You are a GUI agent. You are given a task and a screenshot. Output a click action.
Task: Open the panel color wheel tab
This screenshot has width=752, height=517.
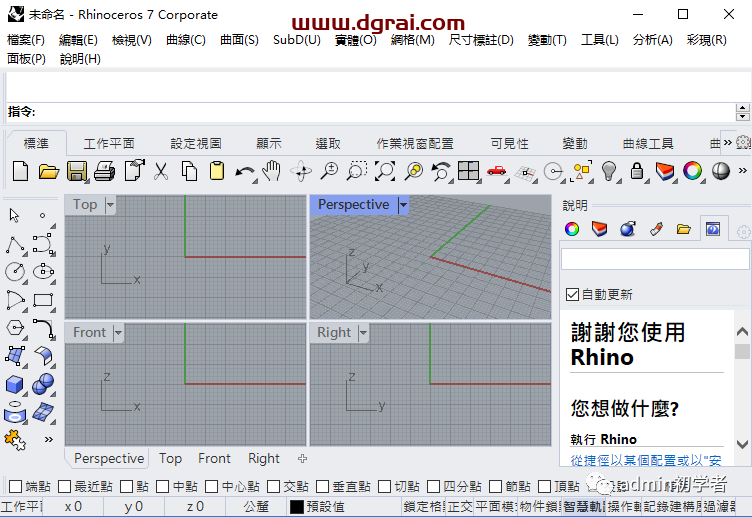pyautogui.click(x=572, y=229)
